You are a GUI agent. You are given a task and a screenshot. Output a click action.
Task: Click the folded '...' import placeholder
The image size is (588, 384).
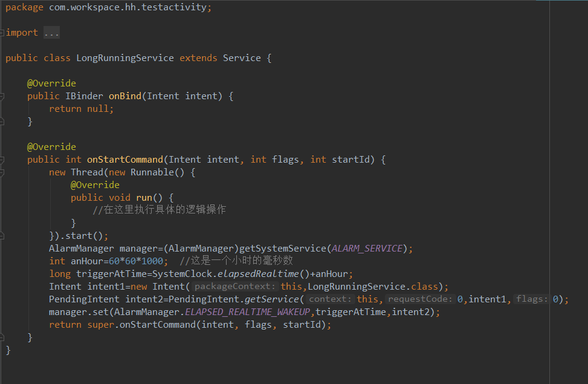[x=51, y=33]
